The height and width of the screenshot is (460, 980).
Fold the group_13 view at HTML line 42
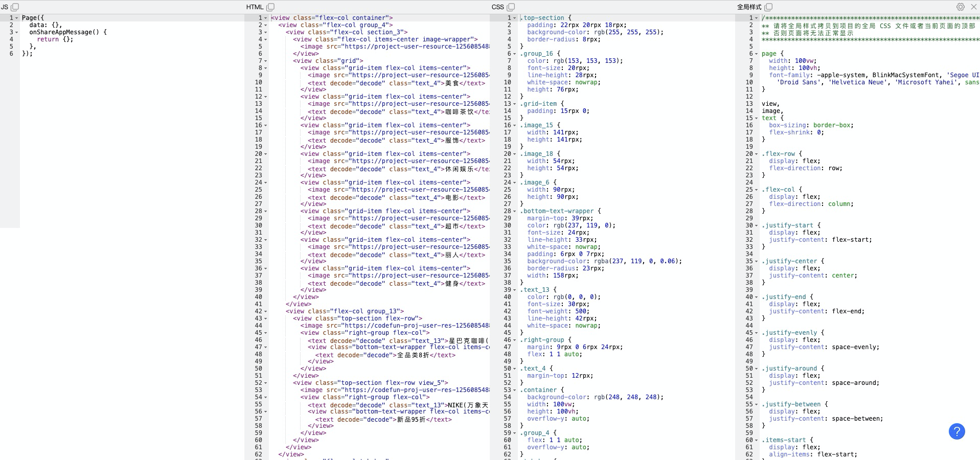click(x=266, y=311)
